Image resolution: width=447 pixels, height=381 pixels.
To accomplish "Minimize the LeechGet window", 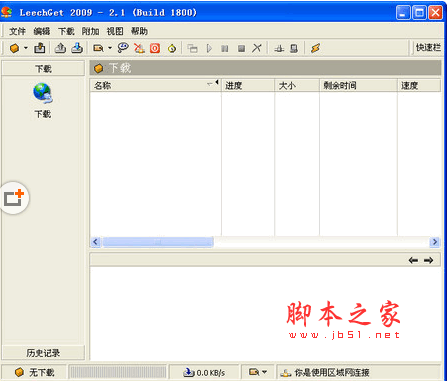I will tap(403, 13).
